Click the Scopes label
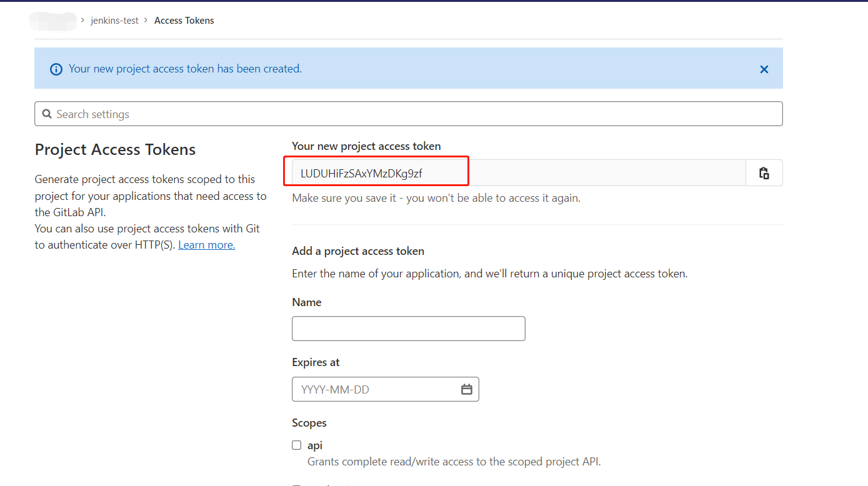The width and height of the screenshot is (868, 486). (309, 423)
